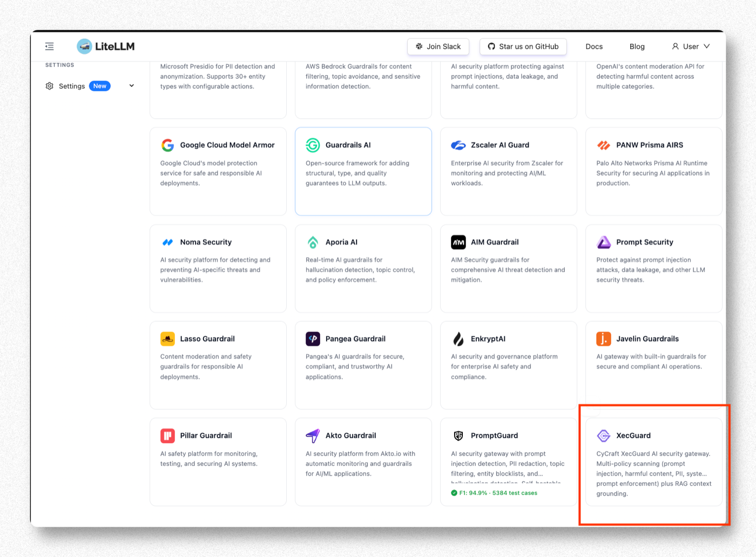
Task: Select the Pillar Guardrail title
Action: 206,435
